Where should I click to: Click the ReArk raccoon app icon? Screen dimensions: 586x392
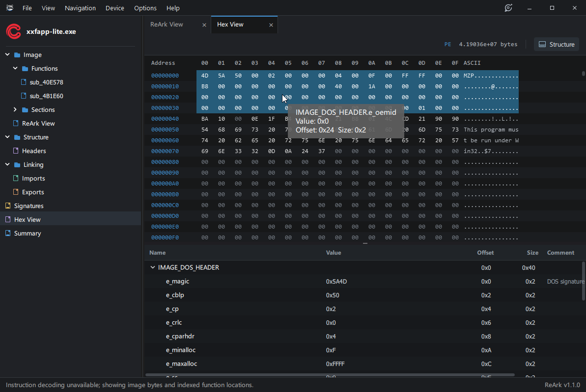pyautogui.click(x=10, y=8)
